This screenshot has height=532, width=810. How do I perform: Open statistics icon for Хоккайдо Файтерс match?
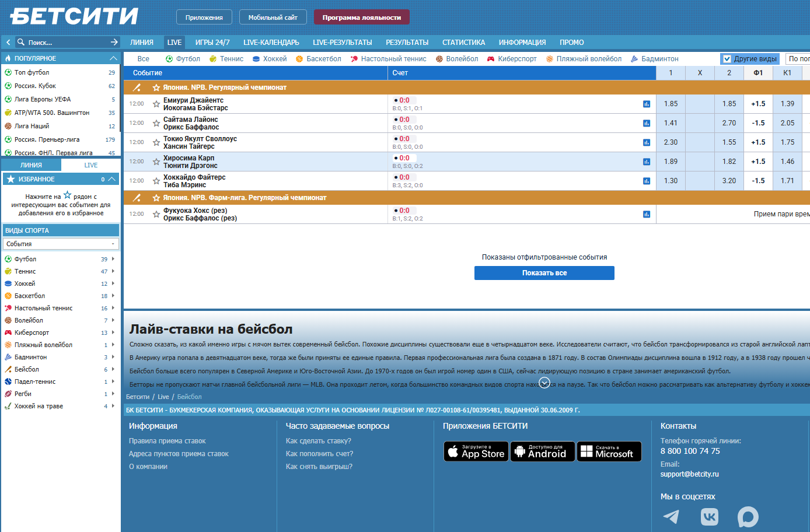(647, 181)
